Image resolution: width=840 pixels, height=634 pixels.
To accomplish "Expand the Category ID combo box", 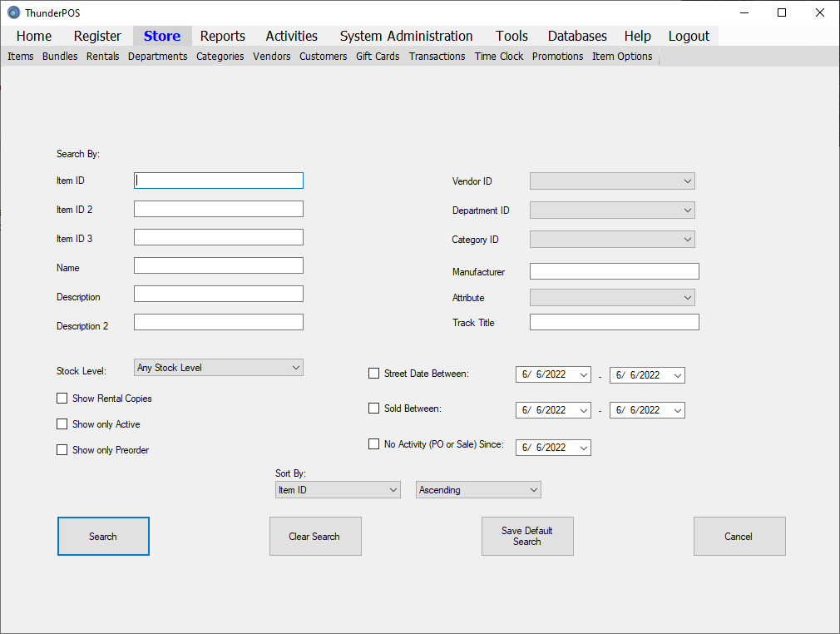I will pyautogui.click(x=611, y=240).
